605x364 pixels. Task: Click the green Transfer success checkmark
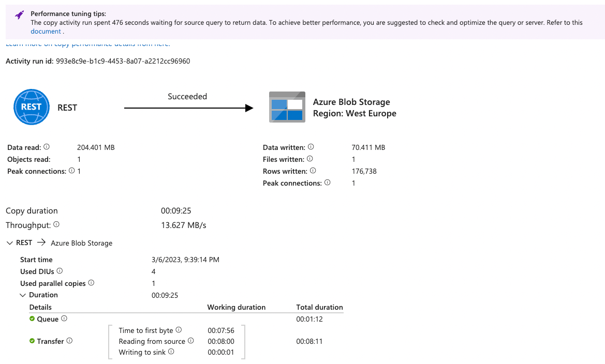pyautogui.click(x=32, y=341)
